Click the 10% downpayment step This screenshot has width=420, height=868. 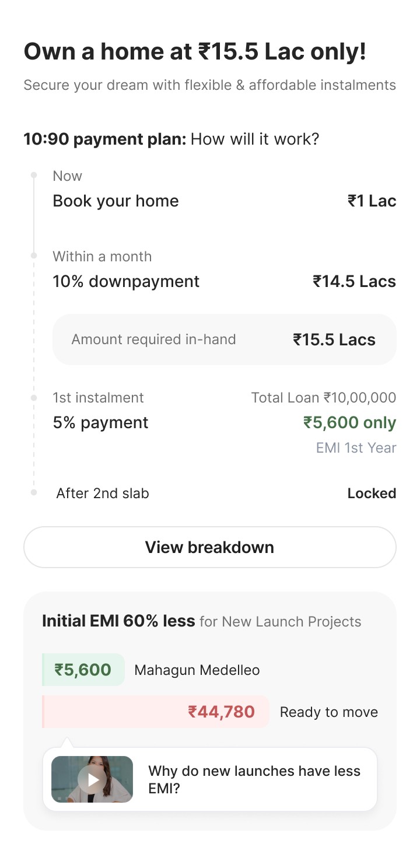(x=126, y=281)
